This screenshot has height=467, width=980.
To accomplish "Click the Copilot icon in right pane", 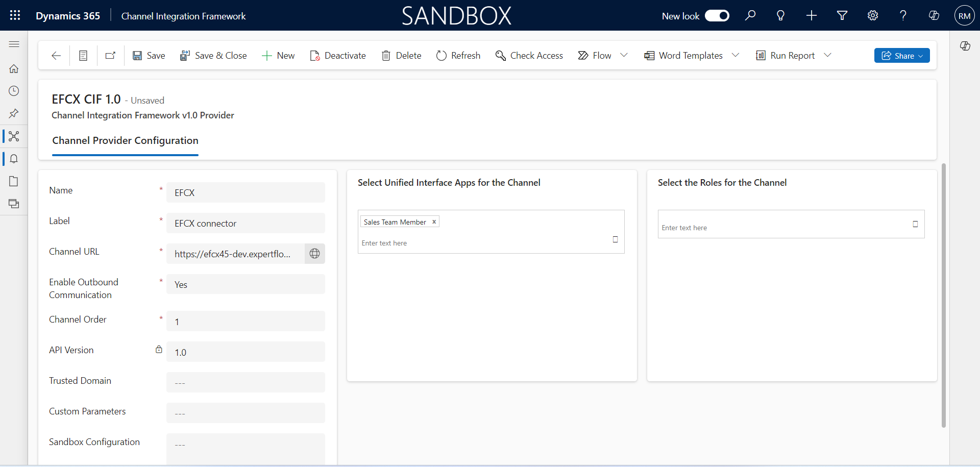I will 965,46.
